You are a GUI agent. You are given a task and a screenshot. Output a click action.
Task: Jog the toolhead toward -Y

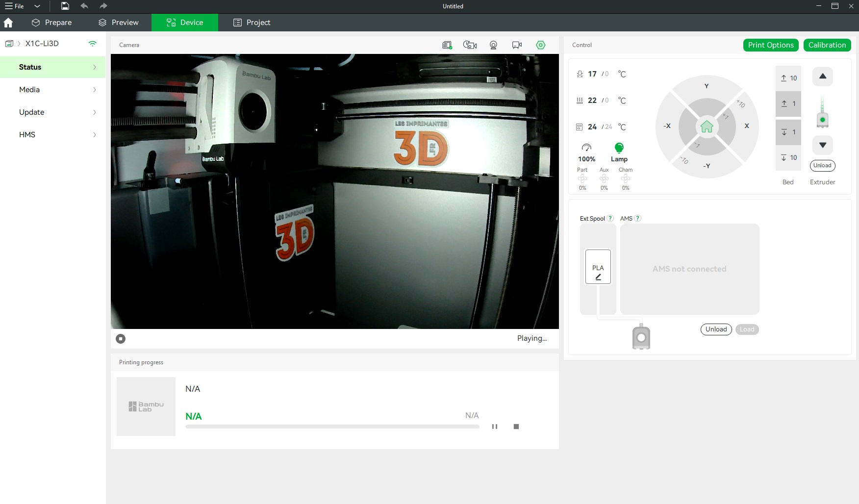tap(707, 166)
